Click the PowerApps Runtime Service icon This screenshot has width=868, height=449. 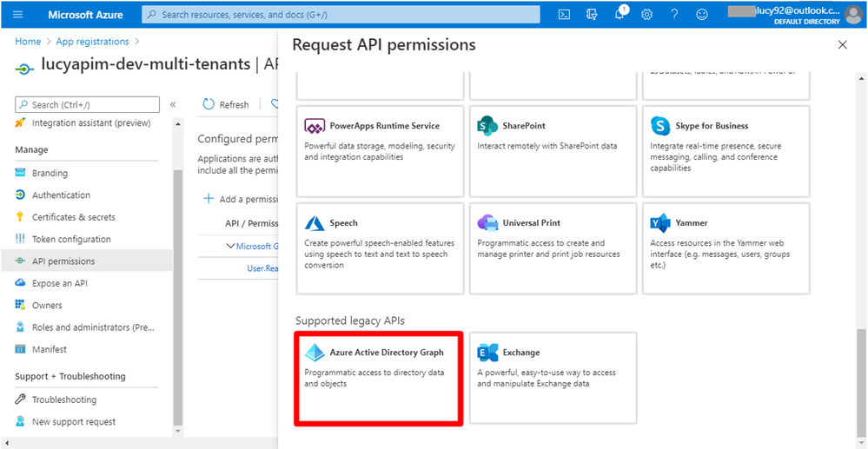[315, 126]
